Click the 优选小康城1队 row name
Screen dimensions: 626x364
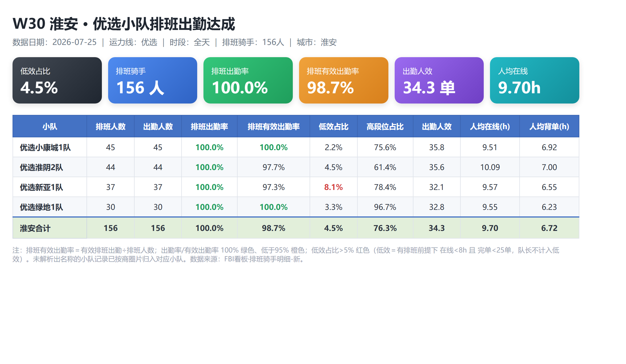pos(45,147)
